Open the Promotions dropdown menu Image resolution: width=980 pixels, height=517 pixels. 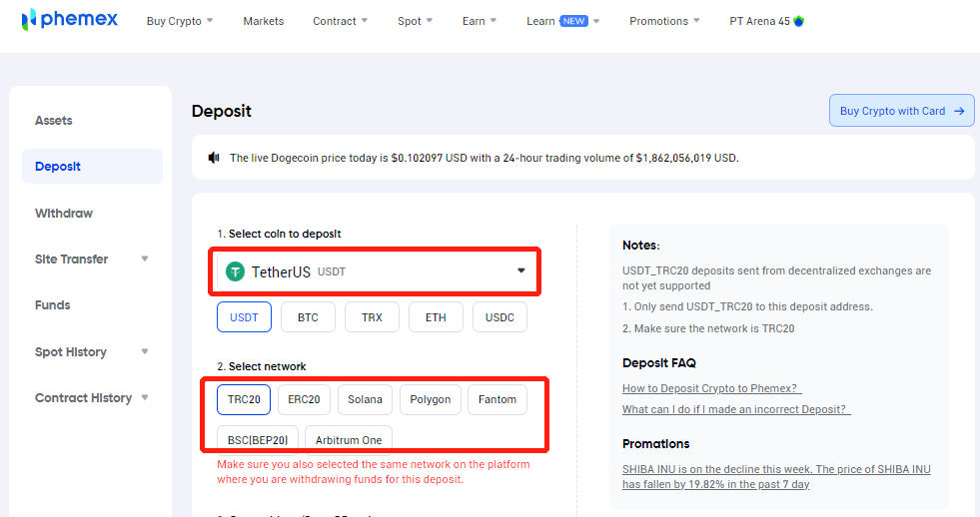[664, 21]
